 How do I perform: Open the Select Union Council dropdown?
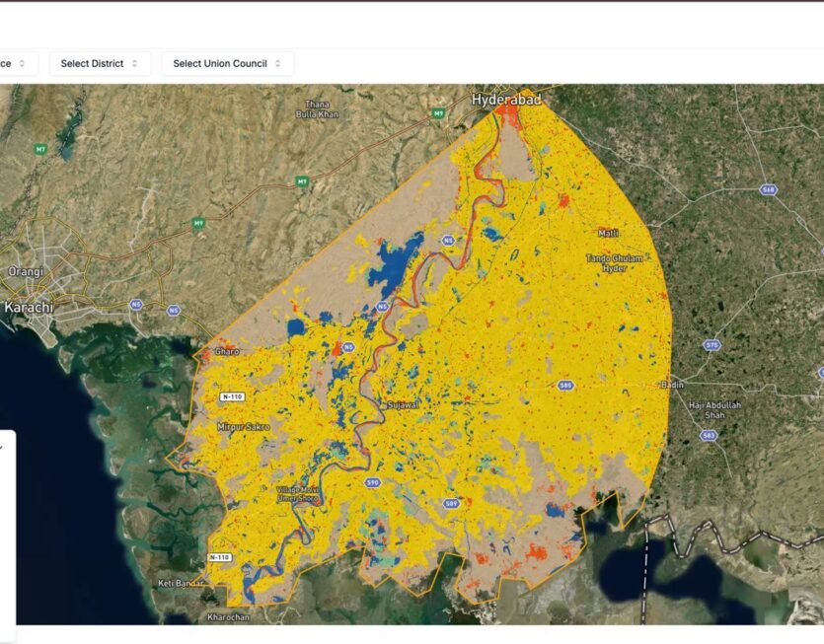[x=227, y=63]
